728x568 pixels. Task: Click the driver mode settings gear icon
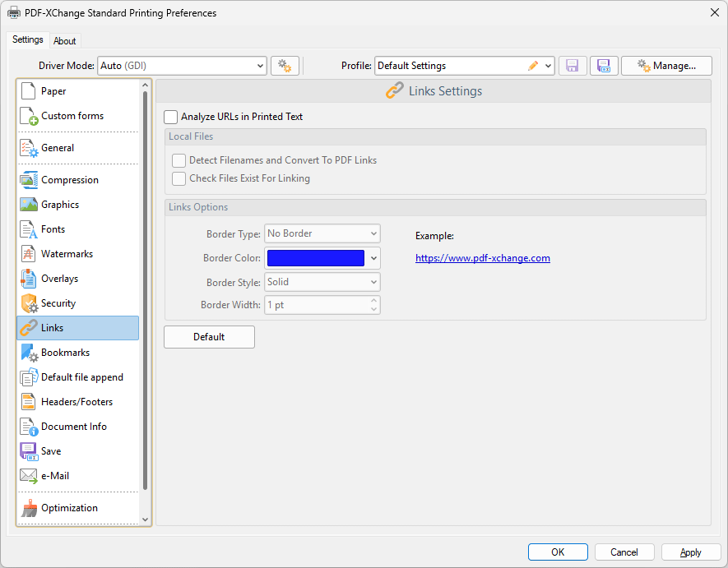tap(285, 66)
